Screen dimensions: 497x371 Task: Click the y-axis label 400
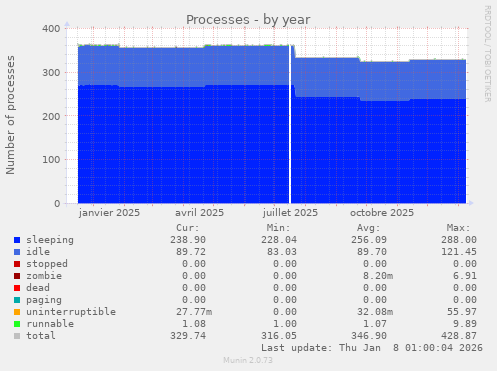coord(51,29)
